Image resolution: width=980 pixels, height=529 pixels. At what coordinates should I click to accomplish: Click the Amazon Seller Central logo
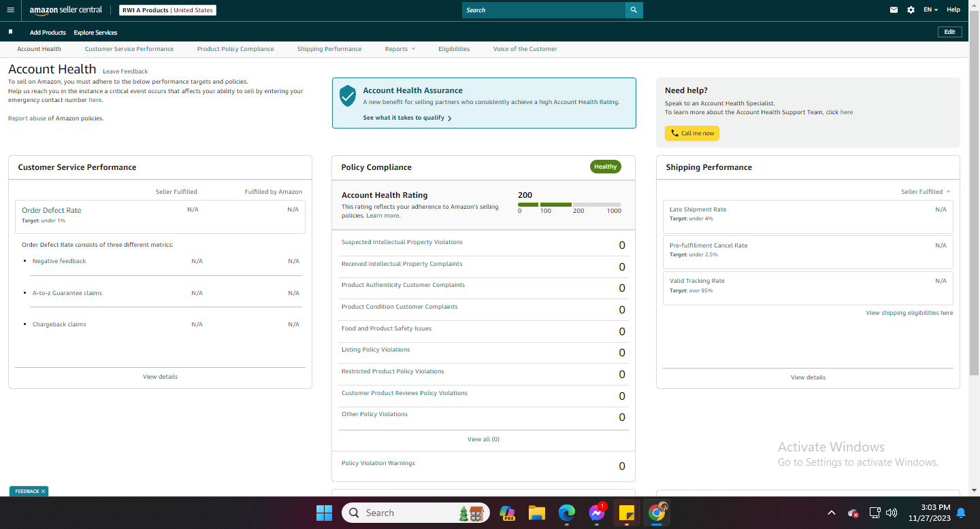point(66,10)
